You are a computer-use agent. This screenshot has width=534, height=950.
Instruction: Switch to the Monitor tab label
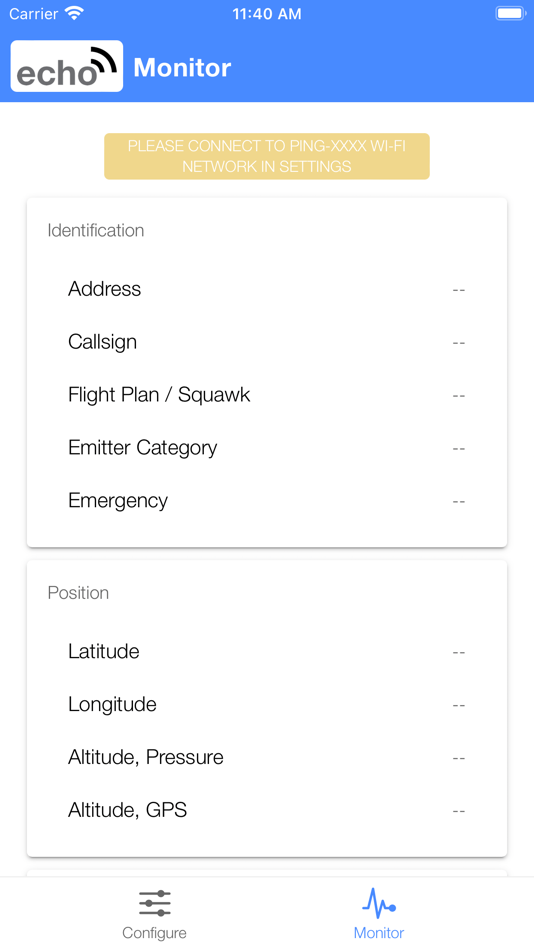pyautogui.click(x=379, y=932)
